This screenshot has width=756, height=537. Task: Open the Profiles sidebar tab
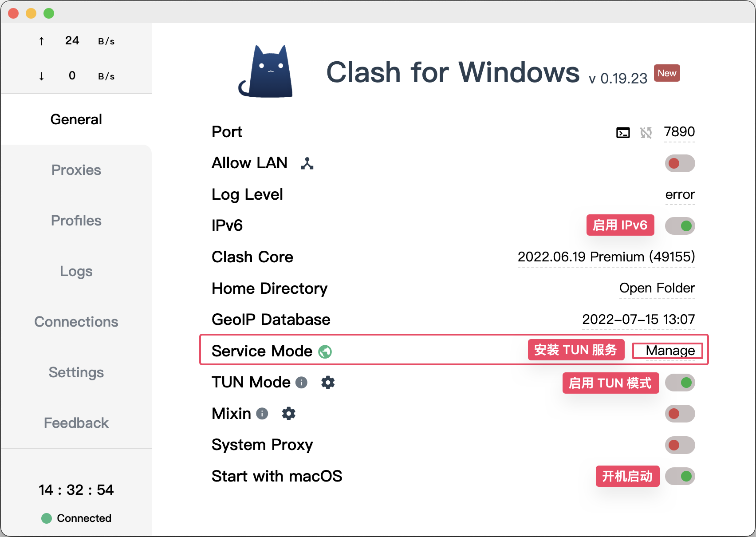click(x=76, y=221)
